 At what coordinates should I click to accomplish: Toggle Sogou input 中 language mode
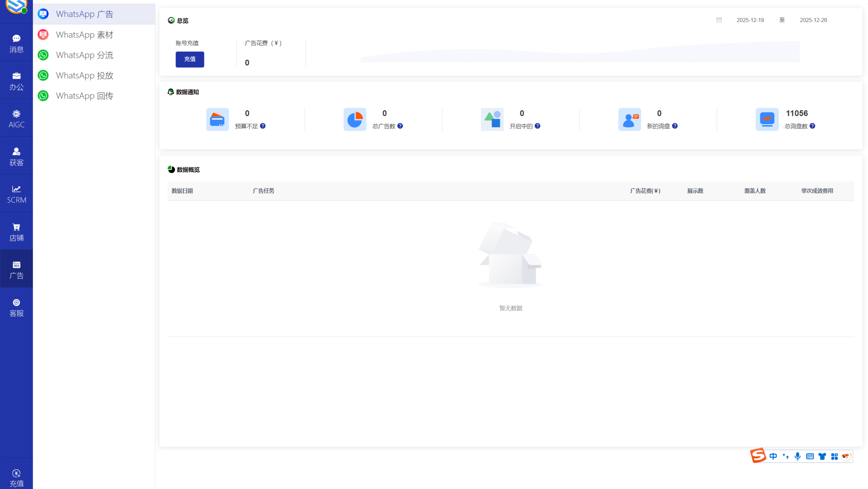pos(773,456)
